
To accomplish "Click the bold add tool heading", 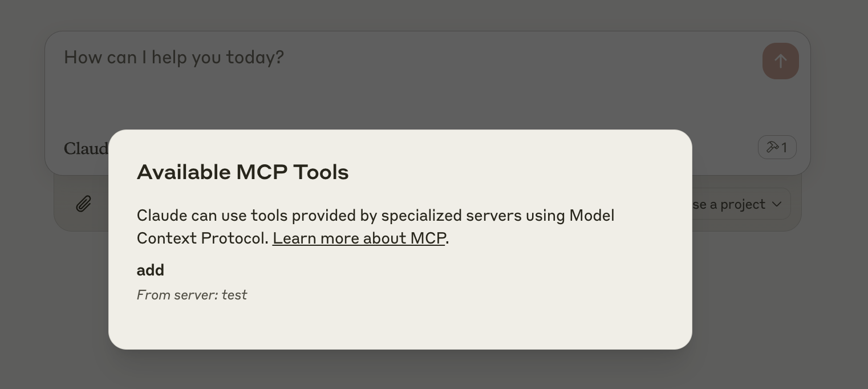I will click(150, 270).
